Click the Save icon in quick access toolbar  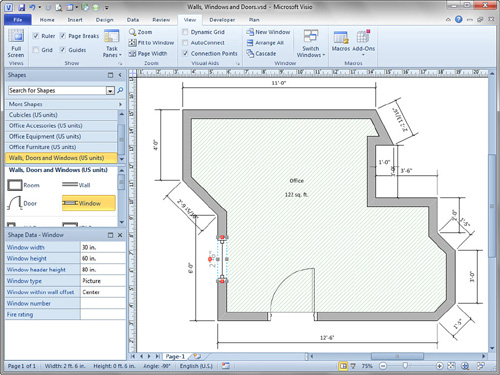21,7
